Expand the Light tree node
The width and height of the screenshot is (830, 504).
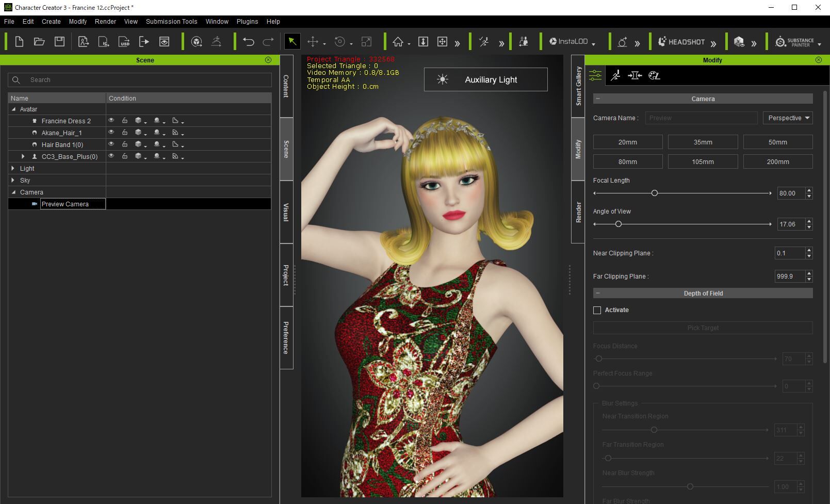(13, 168)
